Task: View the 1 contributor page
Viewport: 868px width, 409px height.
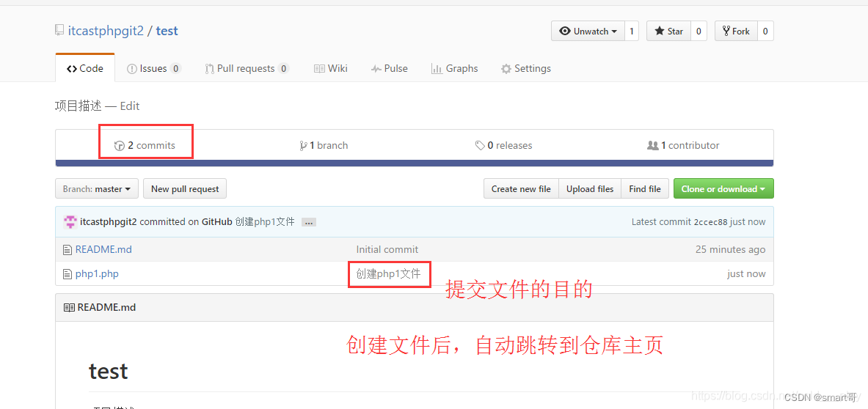Action: [683, 145]
